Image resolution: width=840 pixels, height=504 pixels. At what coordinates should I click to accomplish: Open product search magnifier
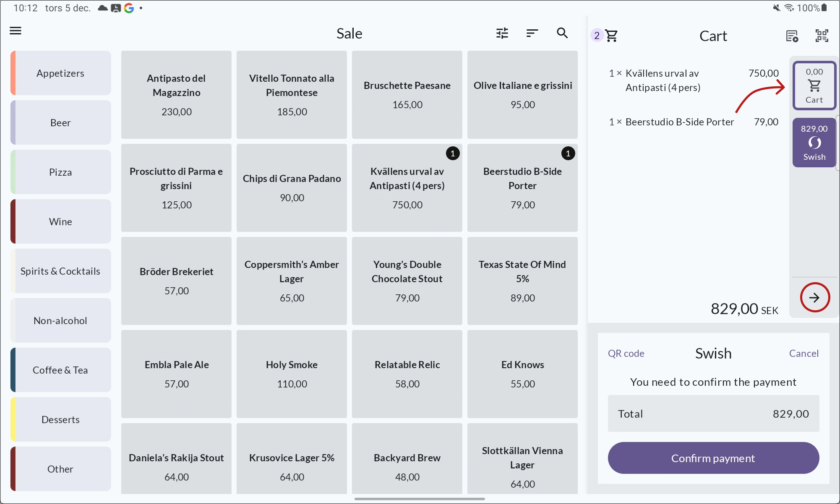(x=562, y=33)
